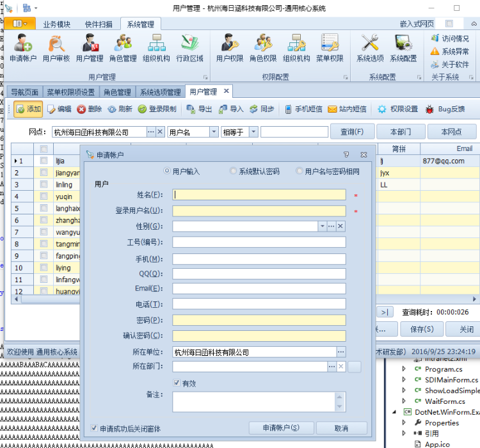
Task: Open 系统异常 warning item
Action: coord(450,51)
